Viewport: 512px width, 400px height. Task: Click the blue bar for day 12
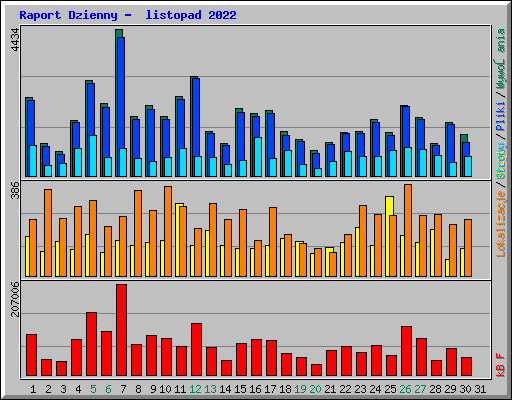(x=196, y=127)
